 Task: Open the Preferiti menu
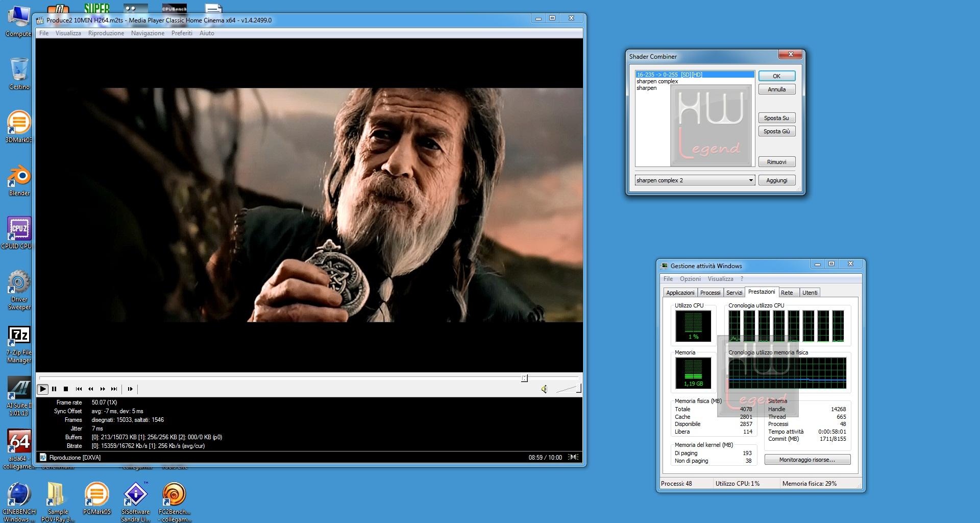[182, 33]
